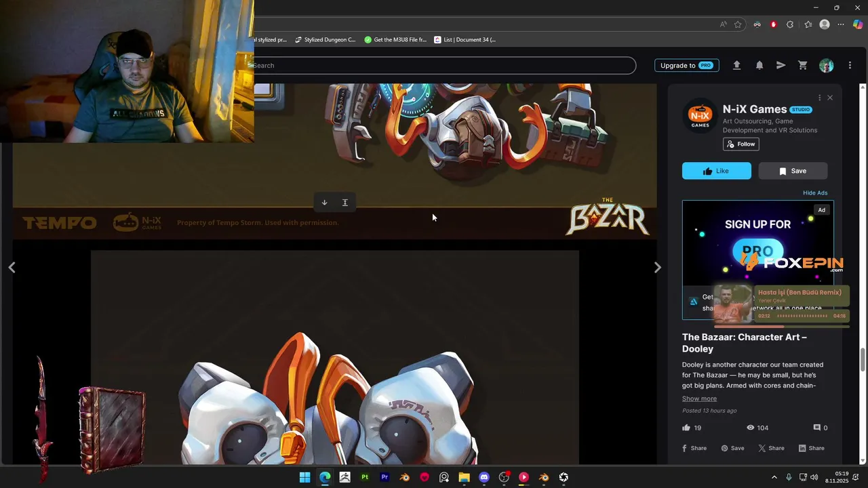Launch Substance Painter from the taskbar

365,477
